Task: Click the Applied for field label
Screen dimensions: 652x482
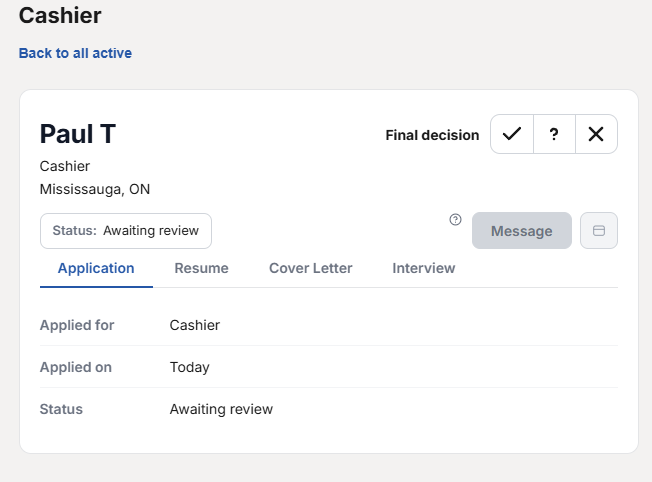Action: click(77, 325)
